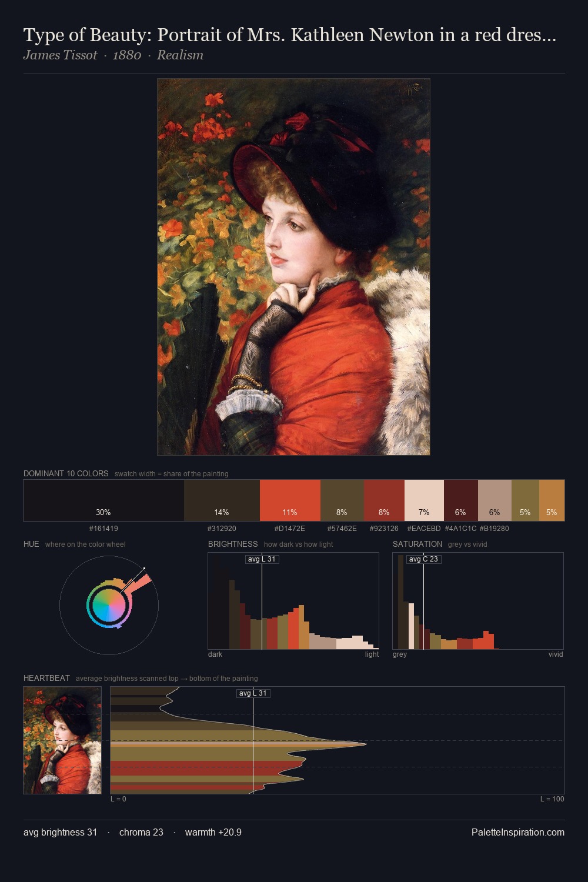Click the 'grey' axis label
Screen dimensions: 588x882
pyautogui.click(x=400, y=654)
